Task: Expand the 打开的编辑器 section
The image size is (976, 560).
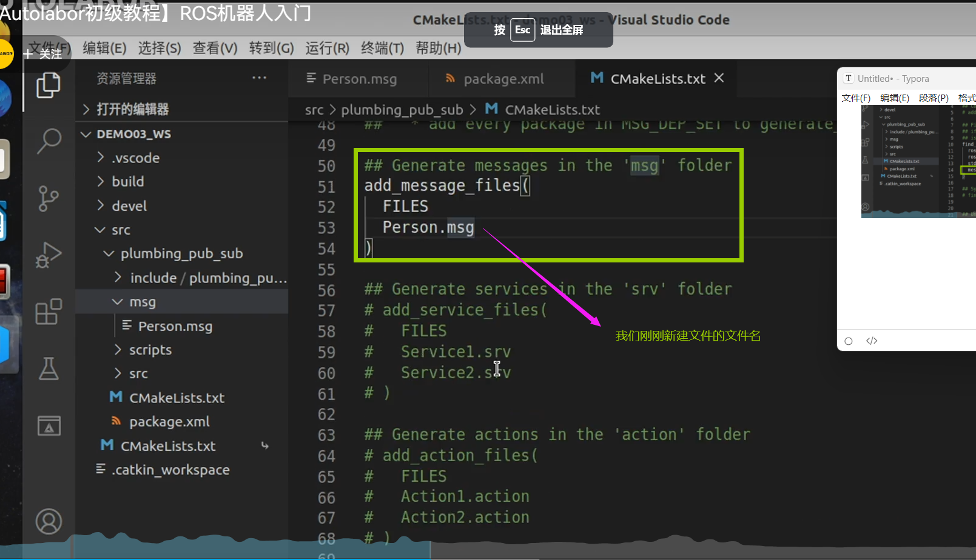Action: click(x=182, y=109)
